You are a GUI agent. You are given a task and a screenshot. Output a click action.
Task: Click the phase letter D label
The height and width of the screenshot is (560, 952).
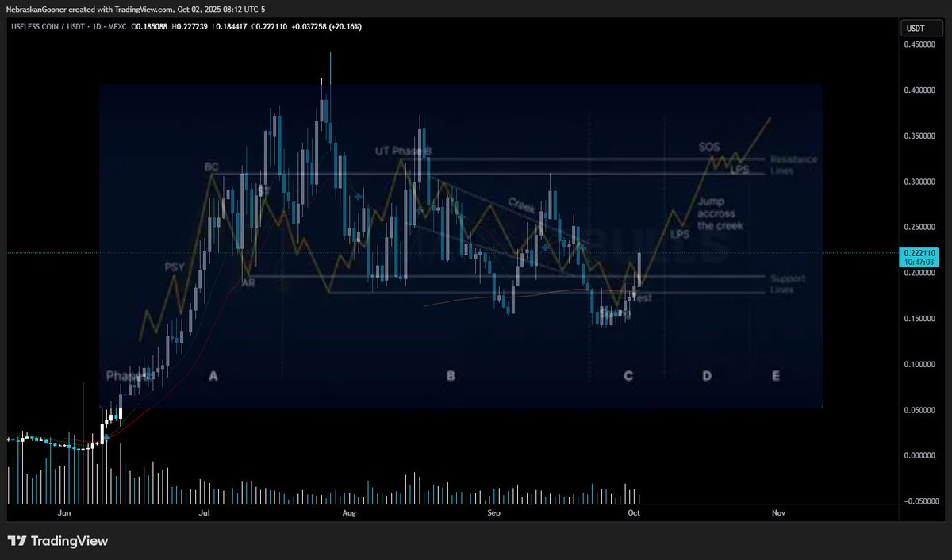coord(707,376)
